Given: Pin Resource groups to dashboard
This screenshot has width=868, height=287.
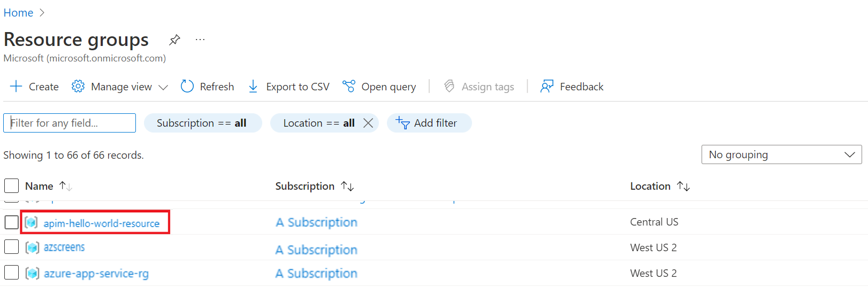Looking at the screenshot, I should [x=174, y=40].
